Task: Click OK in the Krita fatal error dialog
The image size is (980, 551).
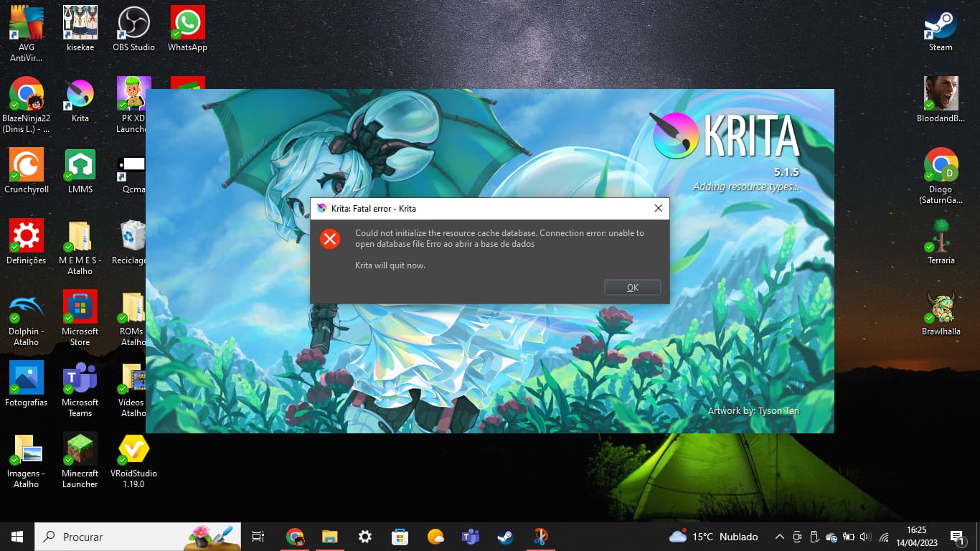Action: (x=632, y=288)
